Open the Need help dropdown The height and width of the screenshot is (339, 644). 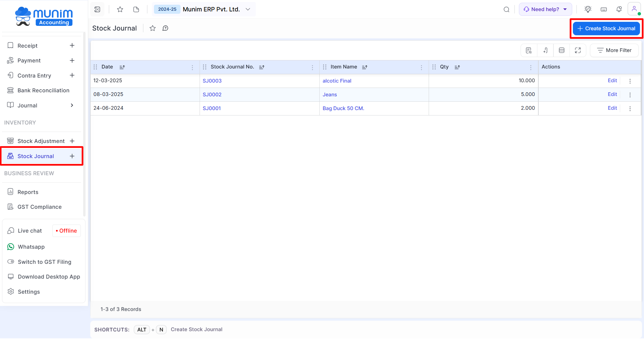click(545, 9)
